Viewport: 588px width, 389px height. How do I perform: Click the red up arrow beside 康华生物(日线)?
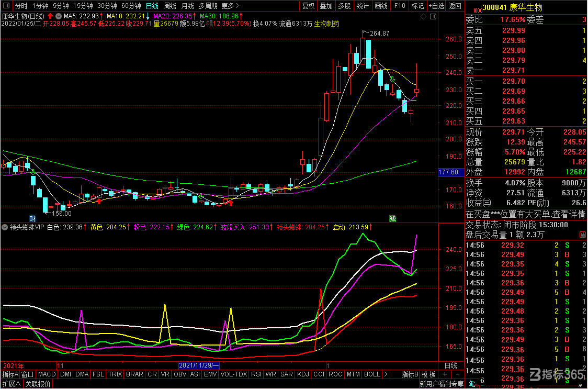click(x=50, y=16)
